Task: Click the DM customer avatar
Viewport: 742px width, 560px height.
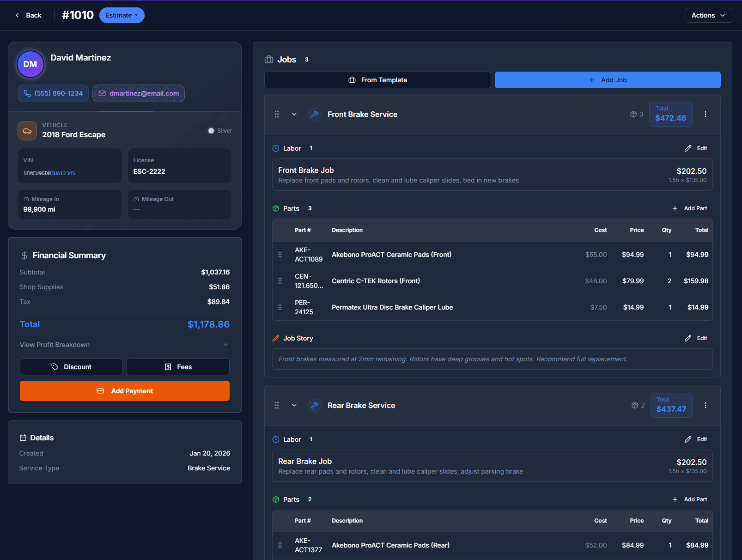Action: click(30, 64)
